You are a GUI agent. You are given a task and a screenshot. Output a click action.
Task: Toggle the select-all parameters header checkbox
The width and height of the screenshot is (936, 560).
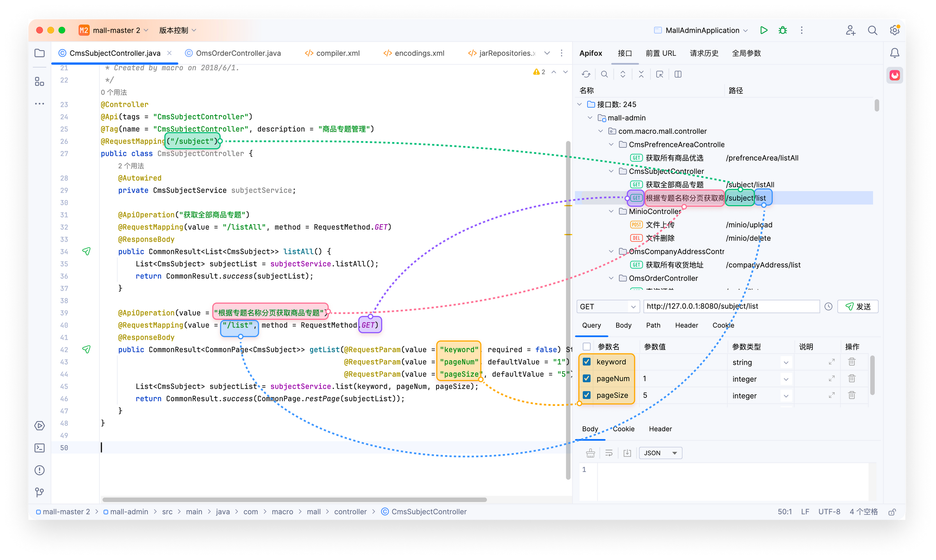click(x=587, y=347)
